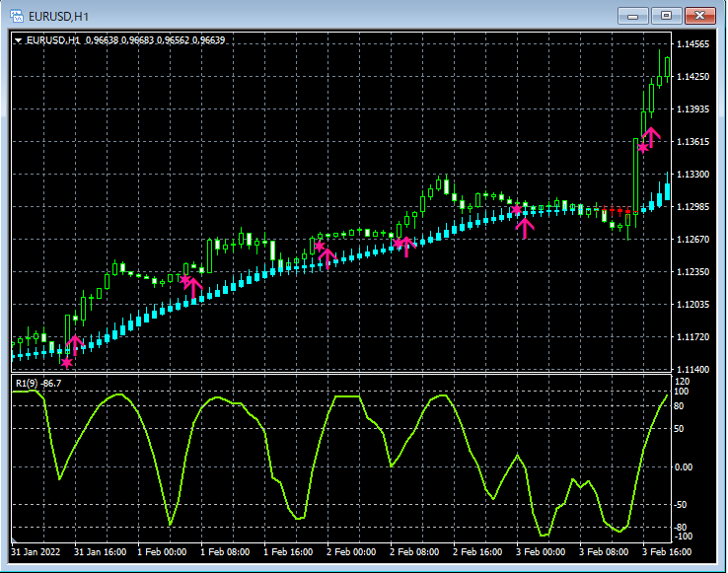Close the EURUSD,H1 chart window
This screenshot has width=728, height=573.
click(700, 15)
